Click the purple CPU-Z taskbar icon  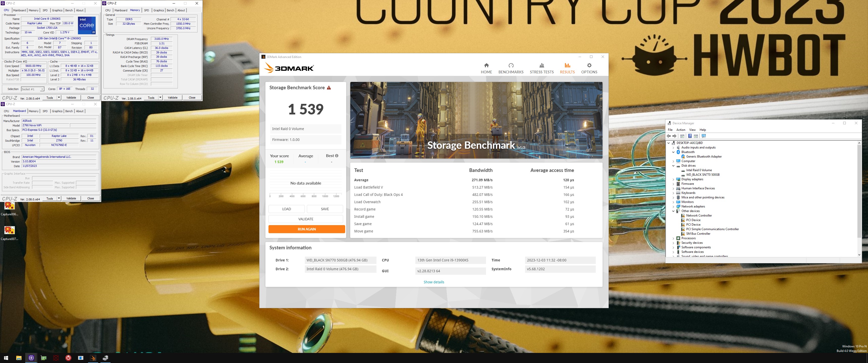tap(31, 358)
